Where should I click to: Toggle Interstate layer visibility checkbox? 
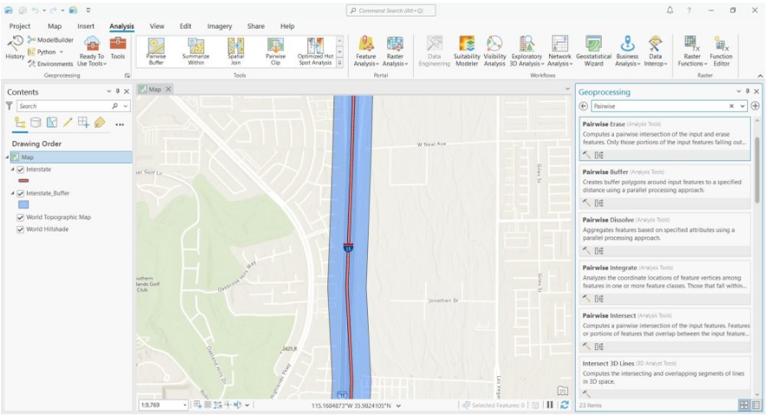click(21, 170)
